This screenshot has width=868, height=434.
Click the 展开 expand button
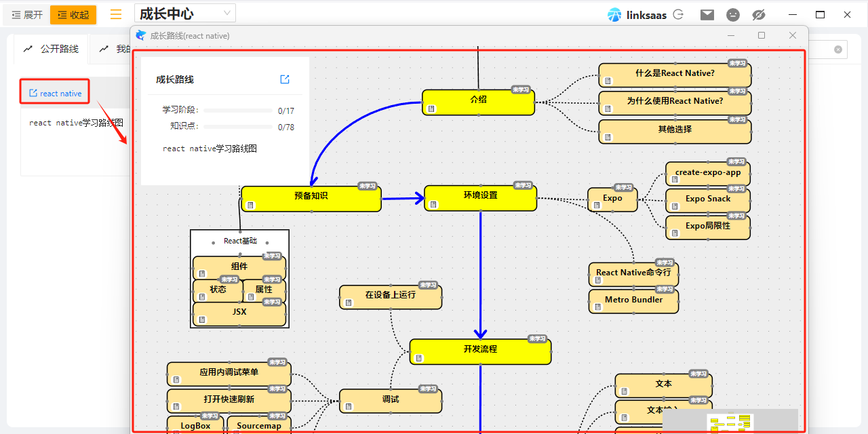(27, 15)
